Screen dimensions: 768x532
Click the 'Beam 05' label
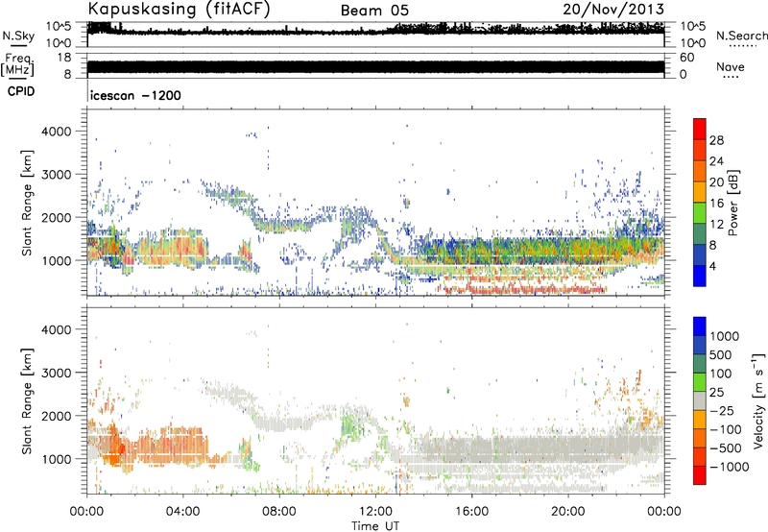(374, 11)
